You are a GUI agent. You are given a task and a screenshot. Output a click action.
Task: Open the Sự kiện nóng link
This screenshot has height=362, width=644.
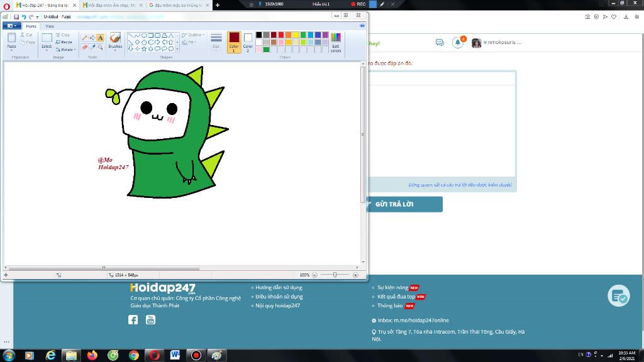pos(392,287)
